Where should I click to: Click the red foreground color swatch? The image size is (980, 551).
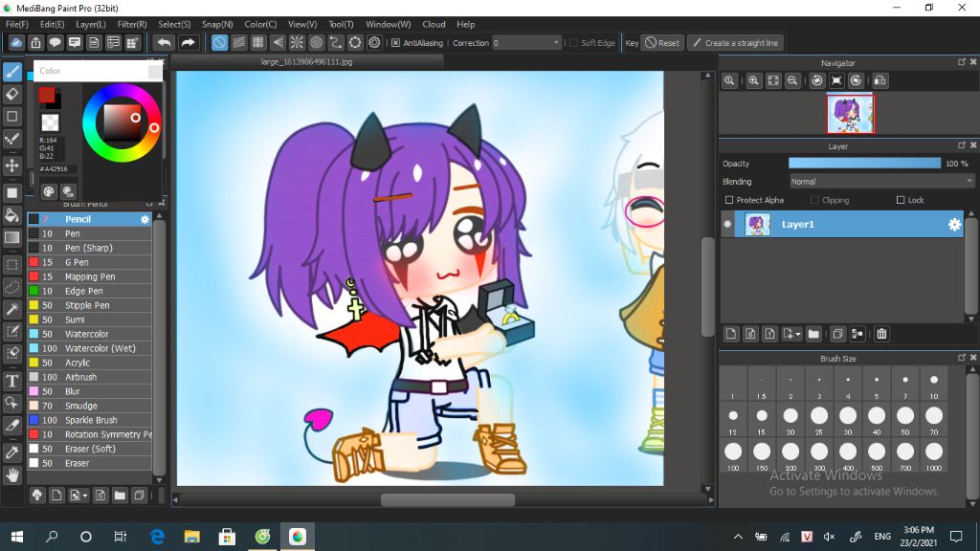tap(46, 95)
